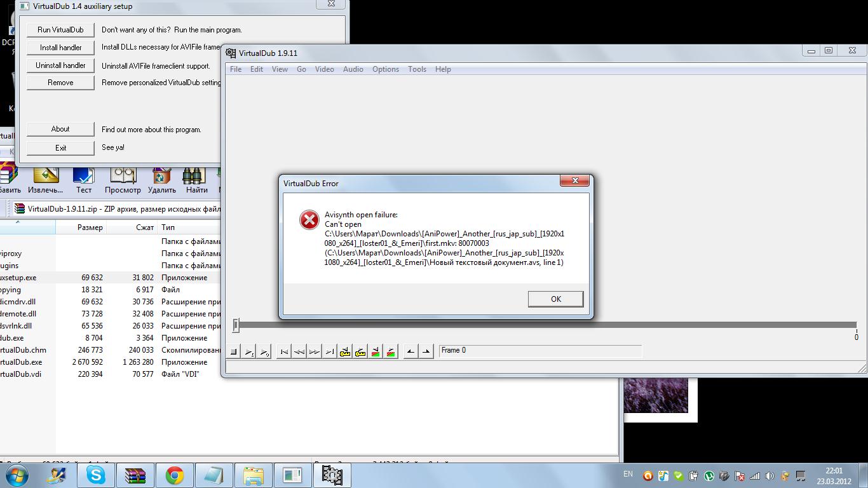
Task: Click the VirtualDub timeline track
Action: pos(546,325)
